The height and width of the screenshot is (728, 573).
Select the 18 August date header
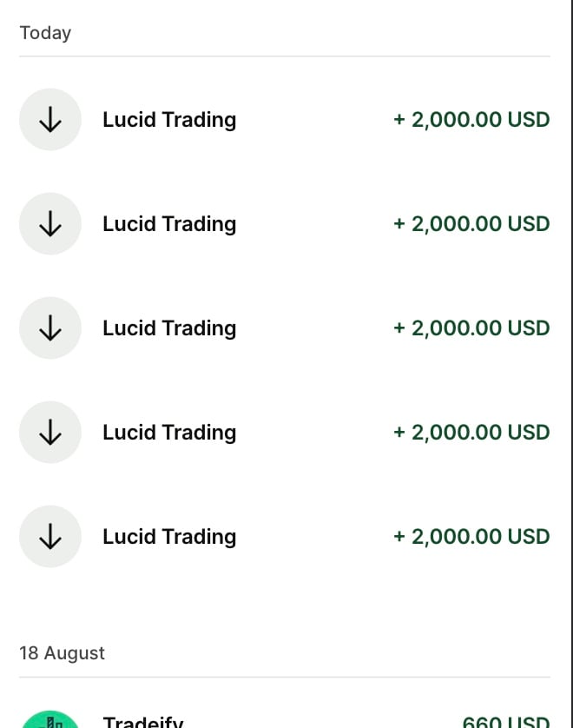(x=63, y=653)
